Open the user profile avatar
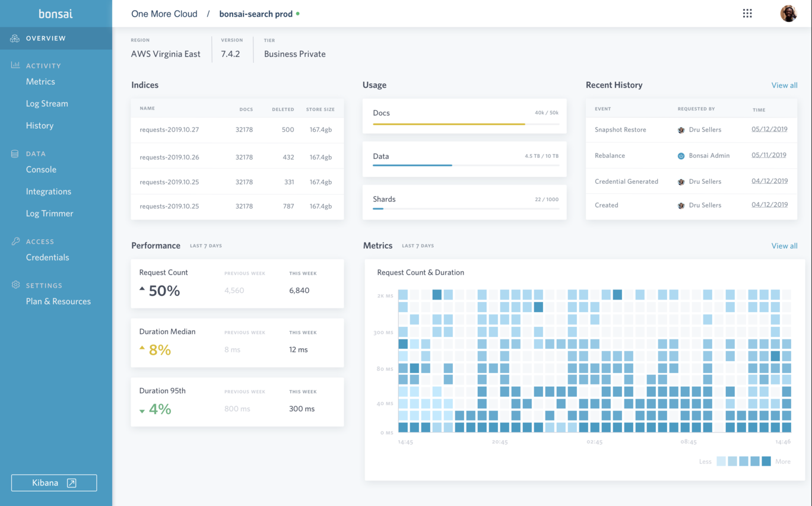 click(x=788, y=13)
